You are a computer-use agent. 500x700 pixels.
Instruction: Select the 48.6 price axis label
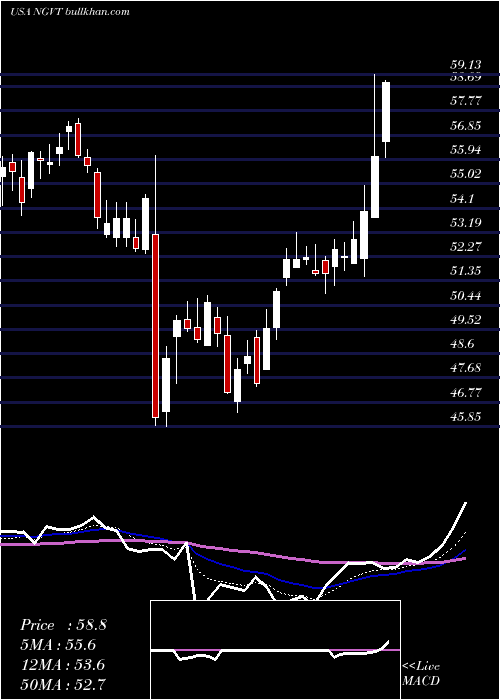(x=461, y=345)
